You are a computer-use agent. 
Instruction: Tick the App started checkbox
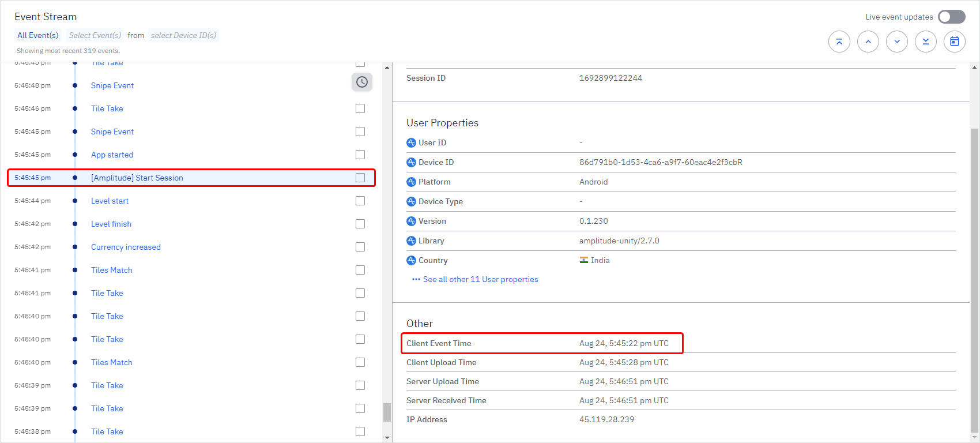point(360,155)
